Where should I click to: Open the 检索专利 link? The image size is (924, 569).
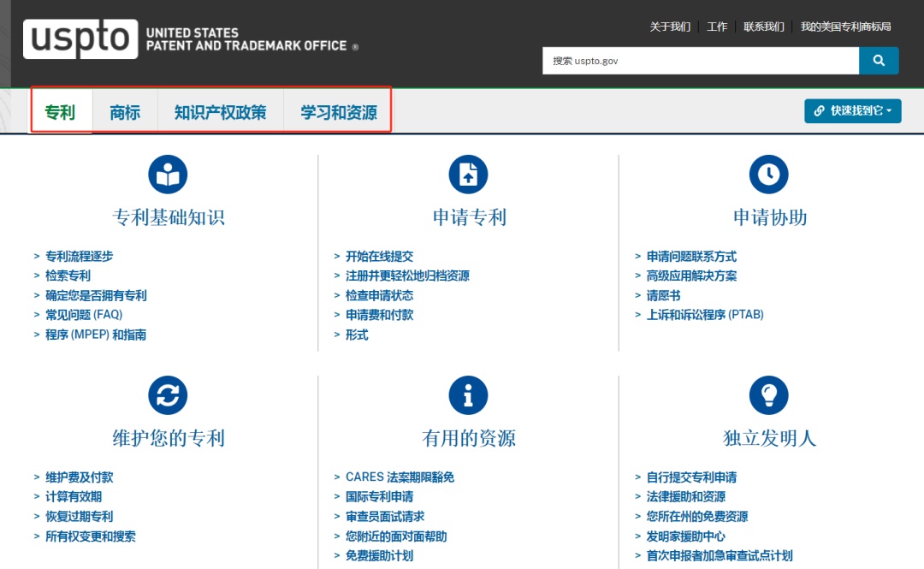click(x=68, y=276)
